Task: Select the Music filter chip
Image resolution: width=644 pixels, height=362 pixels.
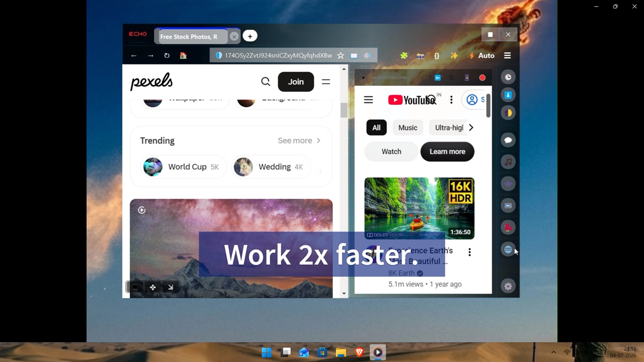Action: 408,128
